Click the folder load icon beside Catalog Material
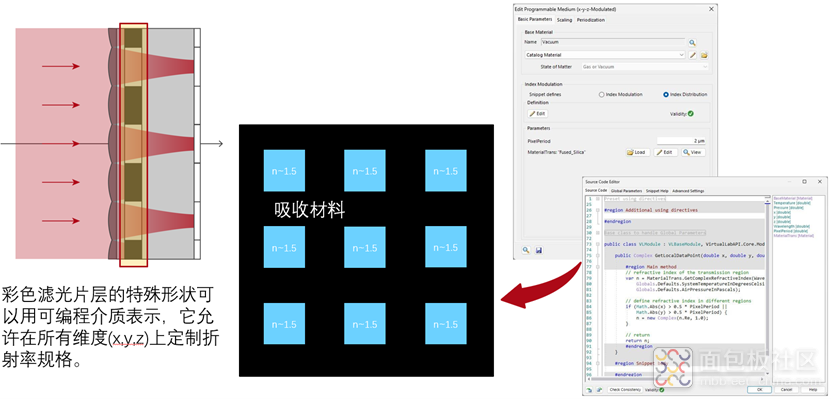 [x=704, y=55]
